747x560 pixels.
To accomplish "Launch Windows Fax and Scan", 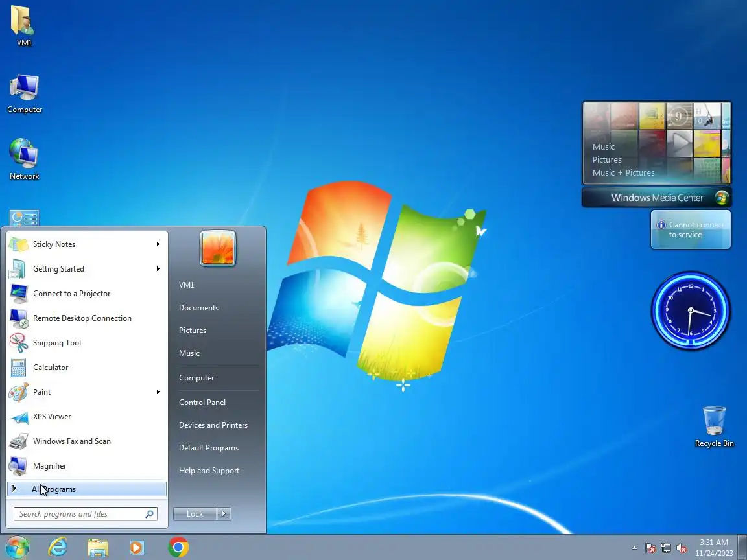I will click(x=87, y=441).
